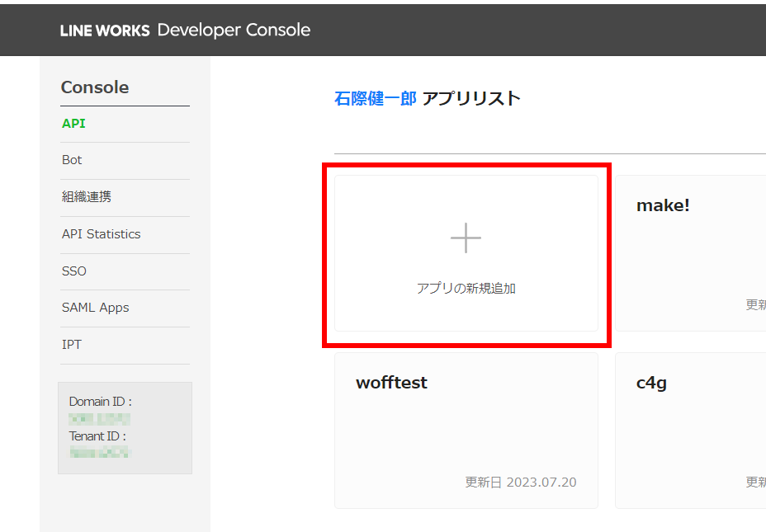Click the アプリリスト page heading
This screenshot has height=532, width=766.
[x=472, y=97]
